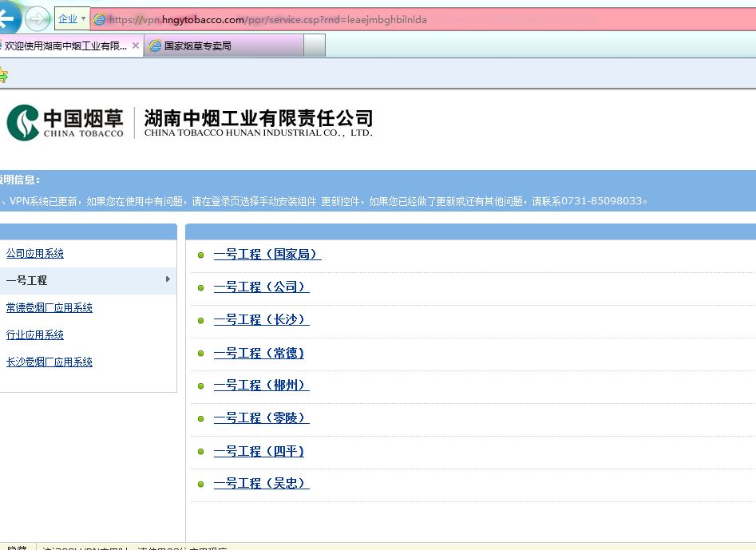Close the 欢迎使用湖南中烟 tab
Viewport: 756px width, 550px height.
click(136, 46)
